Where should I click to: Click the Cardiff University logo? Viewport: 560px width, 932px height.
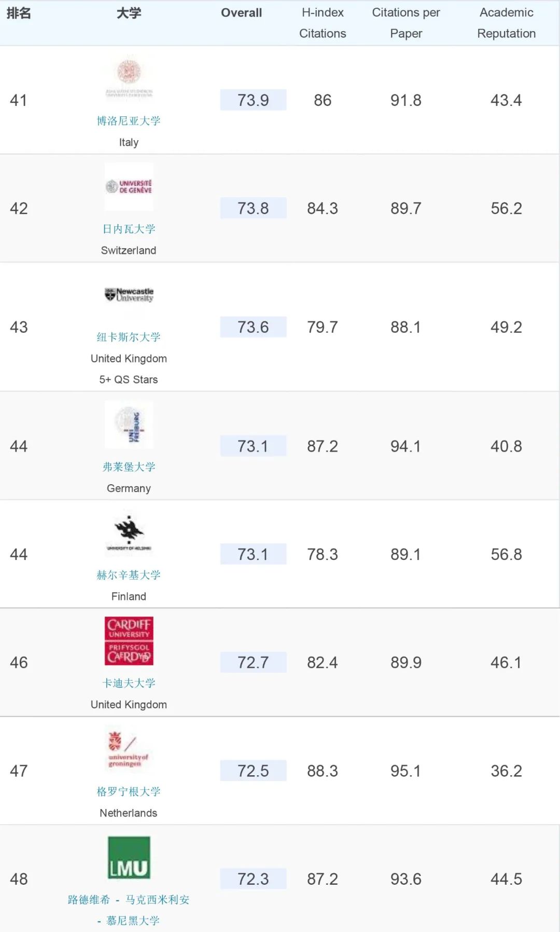129,641
